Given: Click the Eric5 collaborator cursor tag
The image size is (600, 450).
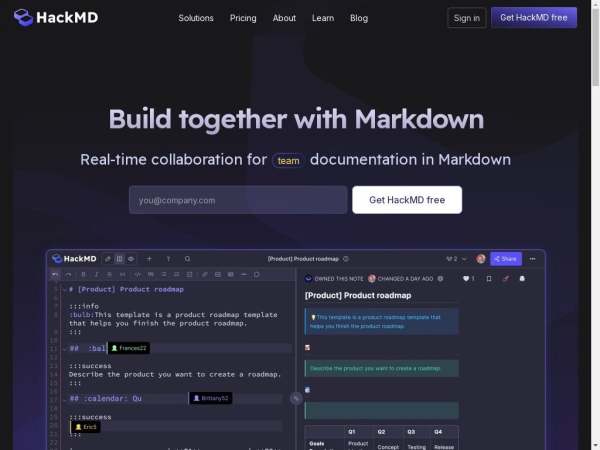Looking at the screenshot, I should click(x=86, y=427).
